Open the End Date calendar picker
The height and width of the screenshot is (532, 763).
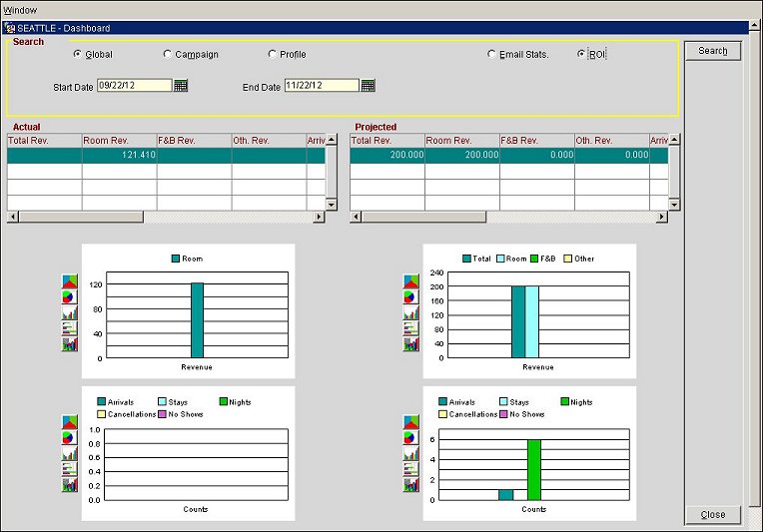368,86
